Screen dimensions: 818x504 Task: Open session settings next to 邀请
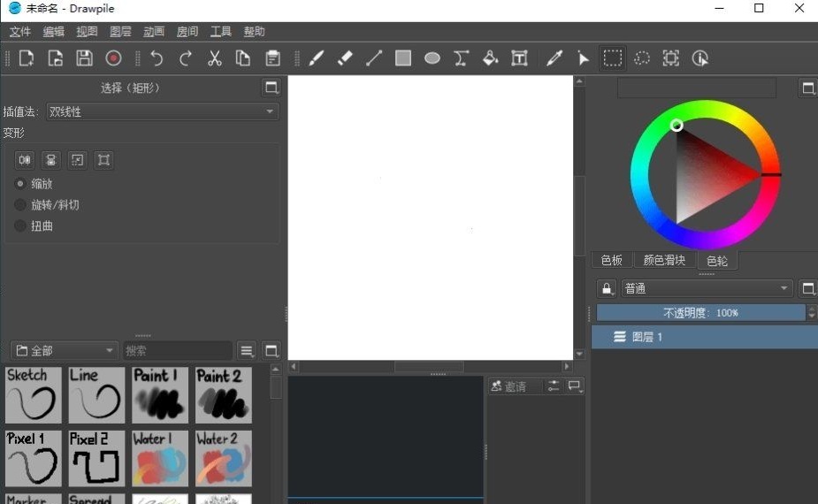point(554,386)
